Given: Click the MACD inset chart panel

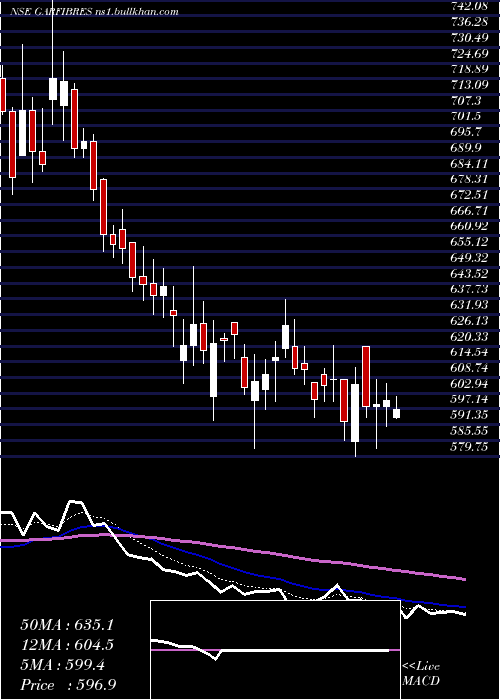Looking at the screenshot, I should pyautogui.click(x=275, y=650).
